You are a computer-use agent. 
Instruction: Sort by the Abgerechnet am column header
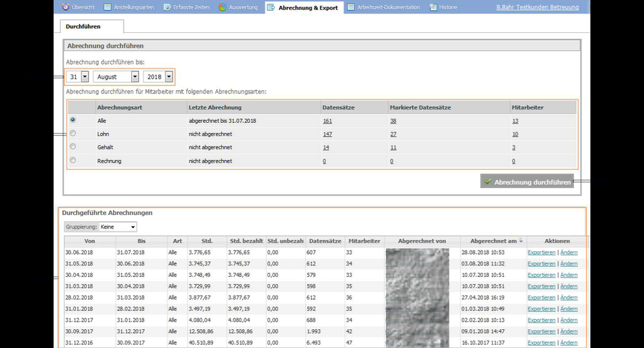(x=493, y=241)
